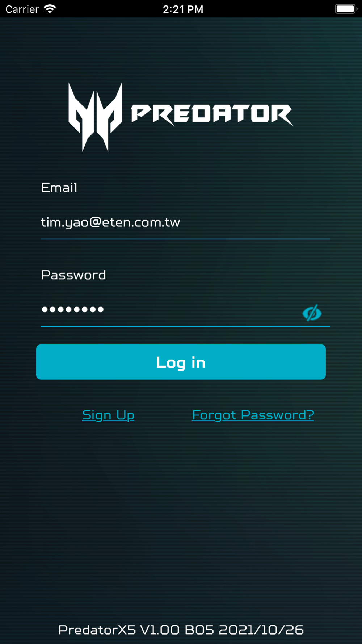Tap the Email field label
The image size is (362, 644).
pyautogui.click(x=59, y=187)
